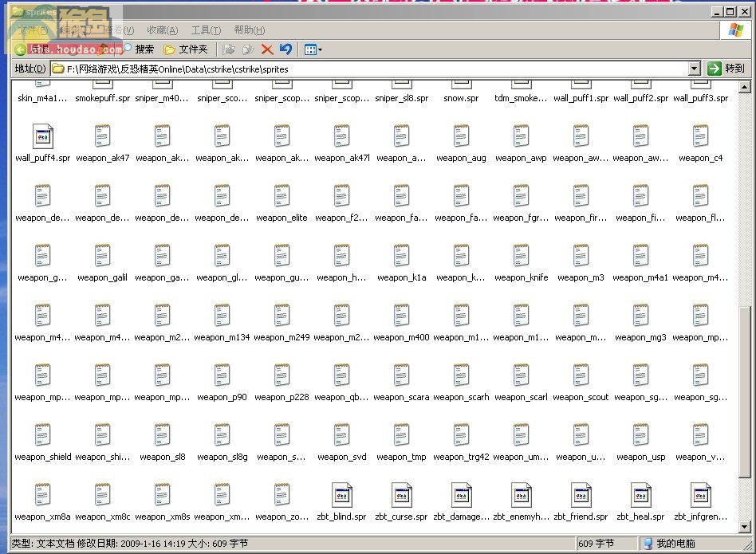The image size is (756, 554).
Task: Click the vertical scrollbar up arrow
Action: 744,87
